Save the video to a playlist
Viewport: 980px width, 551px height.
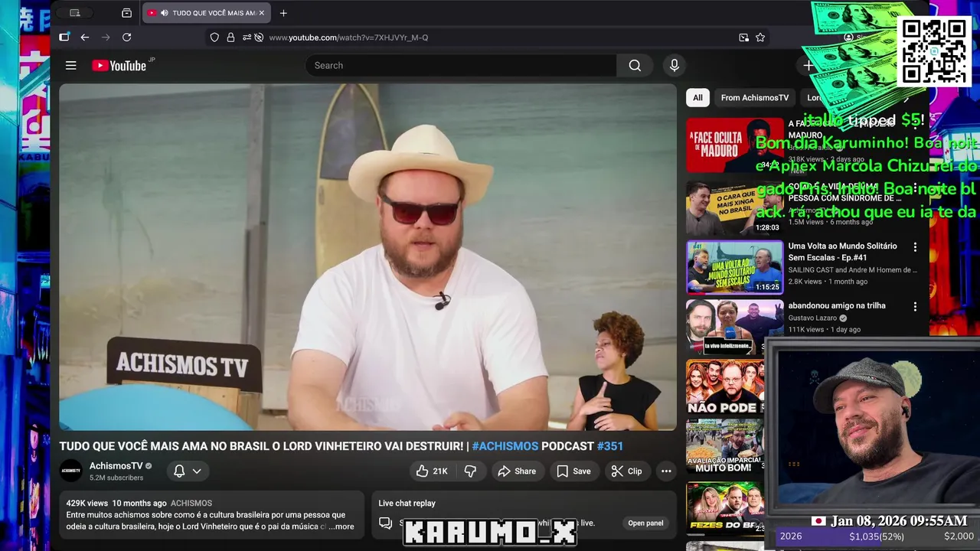(x=573, y=471)
